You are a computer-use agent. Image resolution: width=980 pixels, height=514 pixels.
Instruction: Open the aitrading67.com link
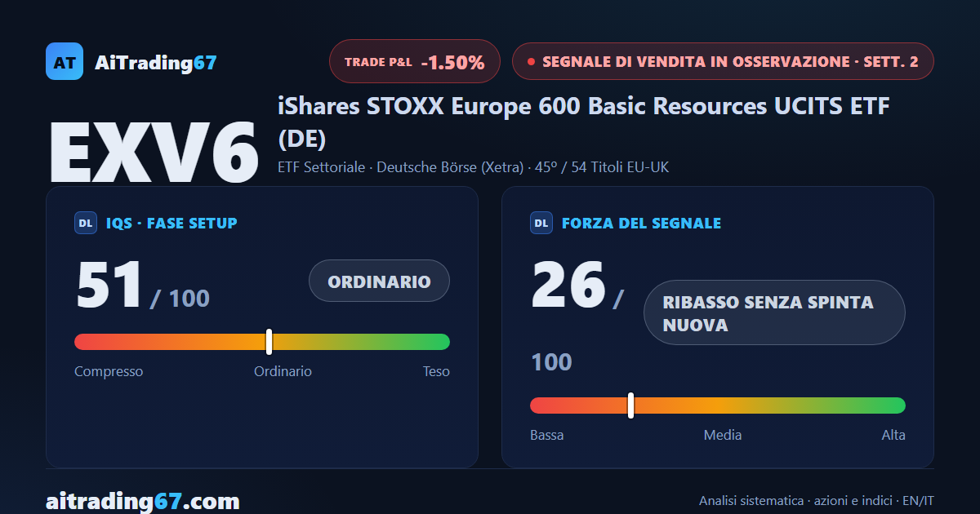point(143,500)
